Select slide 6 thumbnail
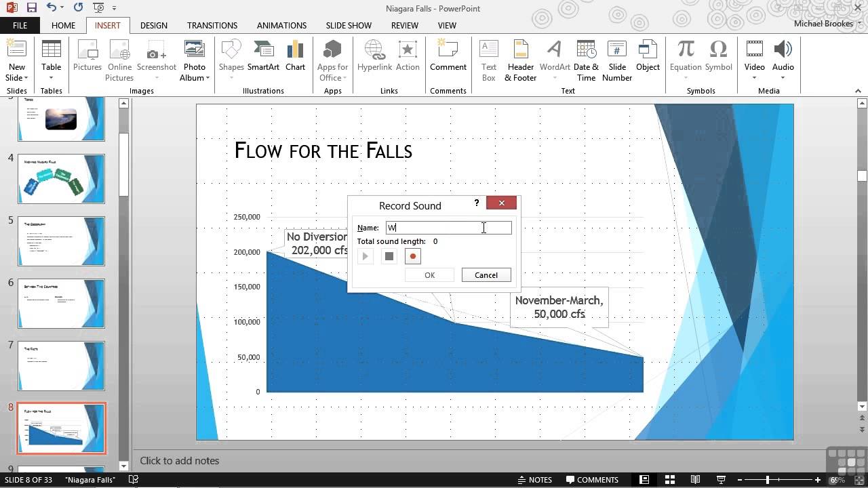 pyautogui.click(x=61, y=304)
